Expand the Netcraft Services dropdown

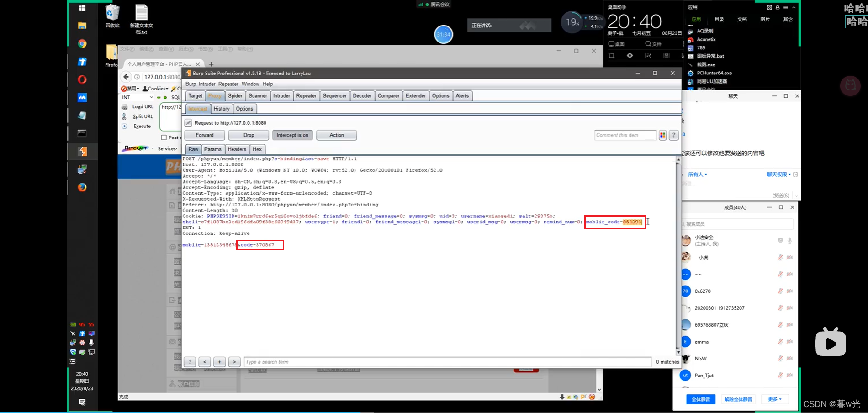tap(168, 148)
